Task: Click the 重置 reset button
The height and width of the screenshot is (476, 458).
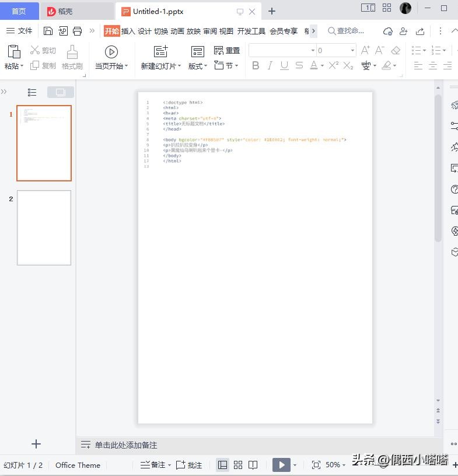Action: 227,50
